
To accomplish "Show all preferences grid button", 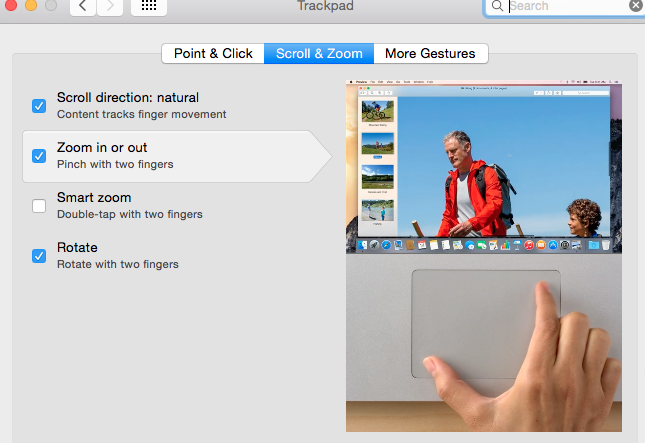I will tap(148, 6).
